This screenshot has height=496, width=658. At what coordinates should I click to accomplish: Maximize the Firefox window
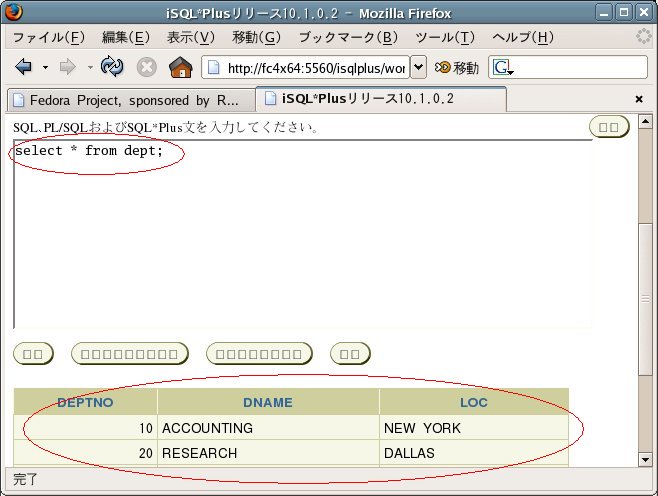[624, 13]
